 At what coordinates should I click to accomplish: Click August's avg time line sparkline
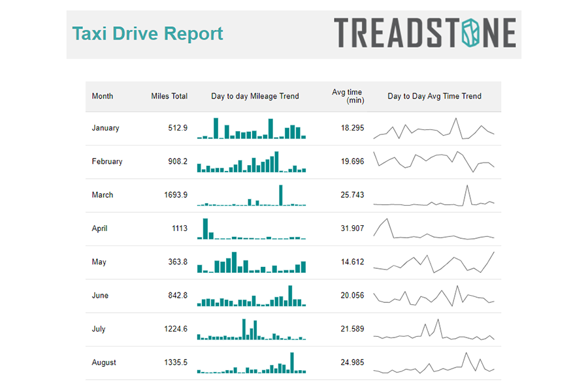click(x=434, y=362)
